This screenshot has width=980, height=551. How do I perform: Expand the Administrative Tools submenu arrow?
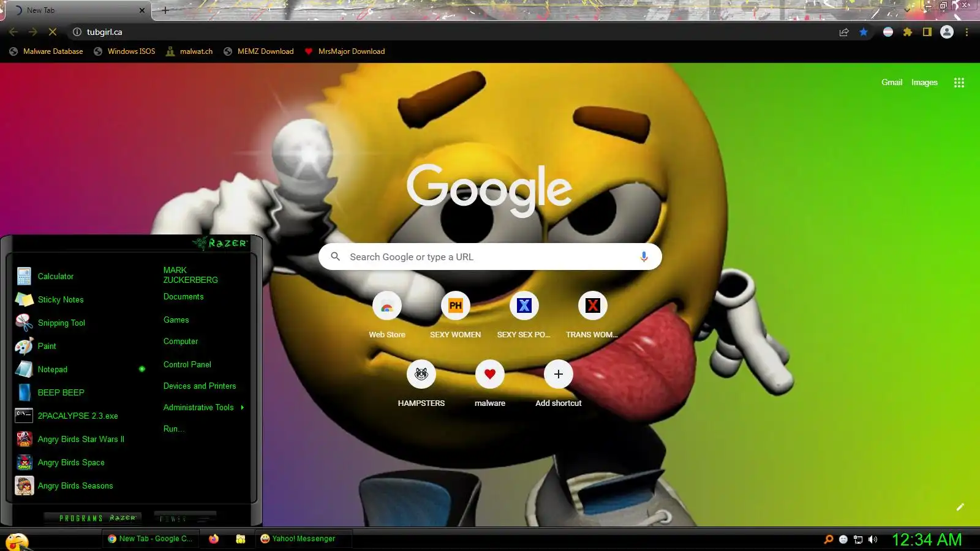point(243,407)
